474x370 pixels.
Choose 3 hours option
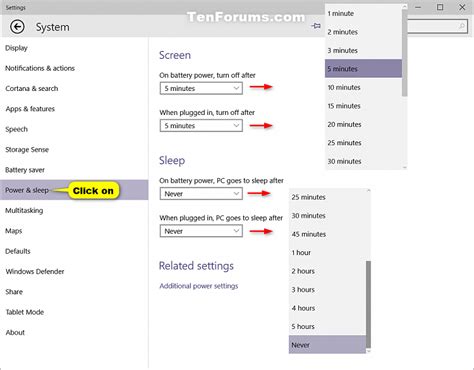(x=327, y=290)
